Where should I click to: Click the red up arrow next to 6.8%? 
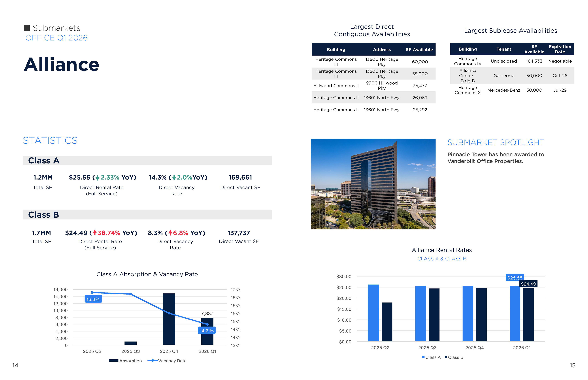[x=170, y=233]
